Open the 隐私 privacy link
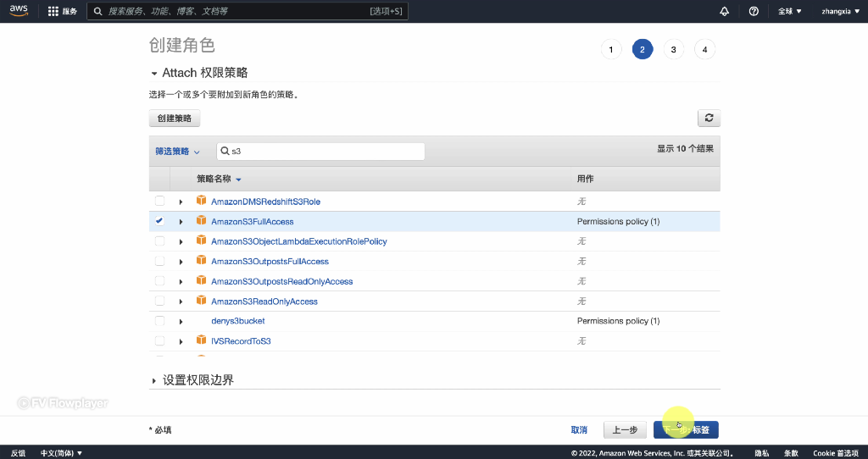Image resolution: width=868 pixels, height=459 pixels. point(762,453)
